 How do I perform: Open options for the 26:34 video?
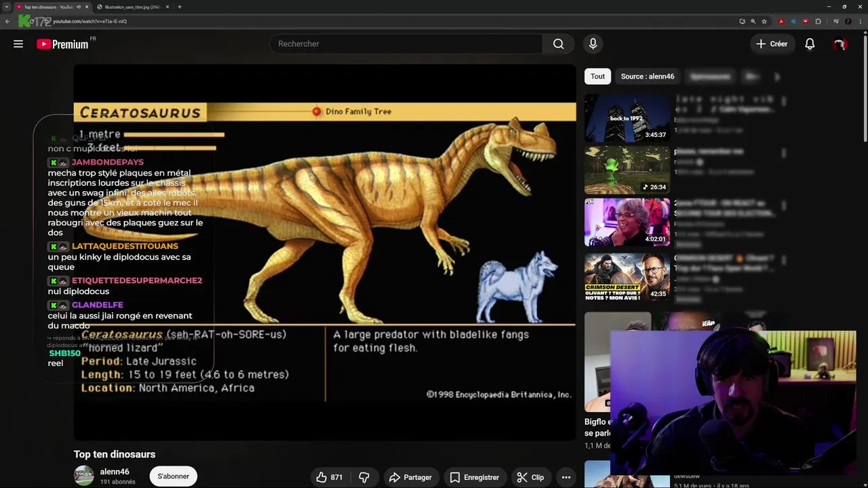coord(784,154)
